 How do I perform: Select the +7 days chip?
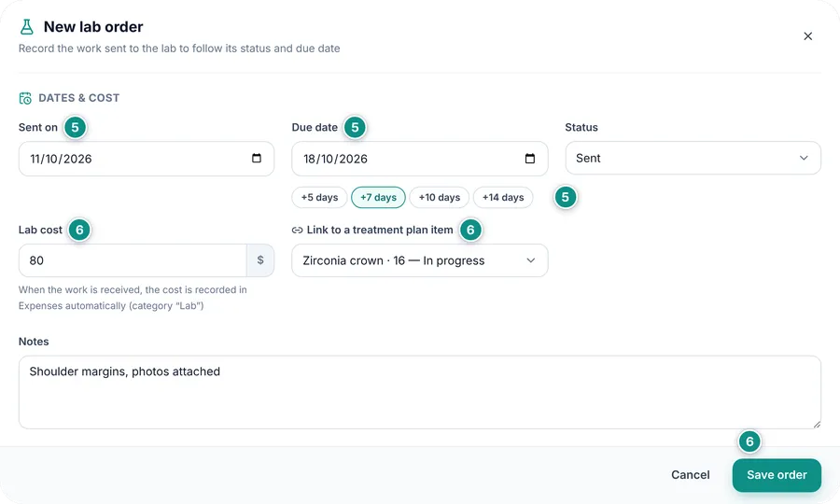tap(378, 197)
